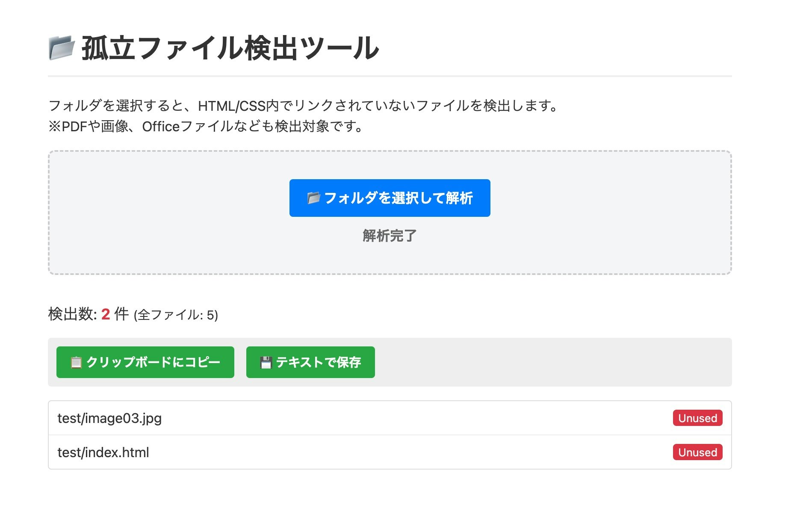809x532 pixels.
Task: Click the gray action toolbar background
Action: point(552,362)
